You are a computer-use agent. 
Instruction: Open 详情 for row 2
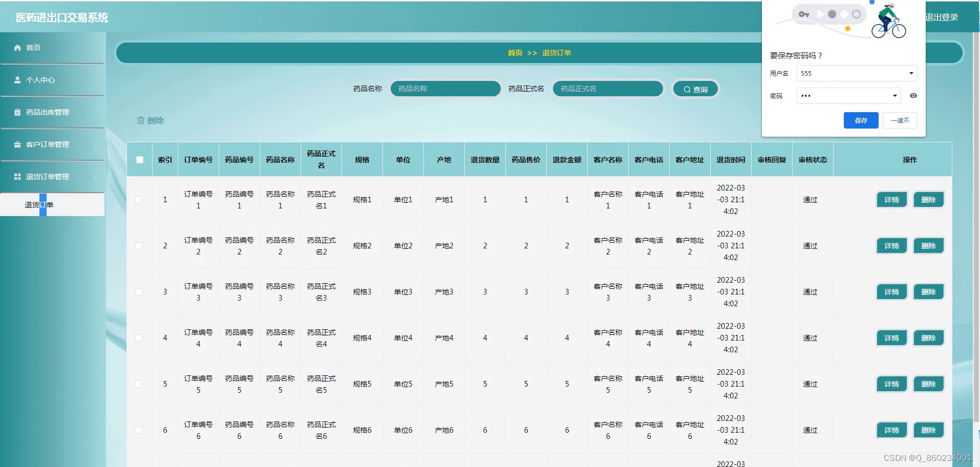(891, 246)
